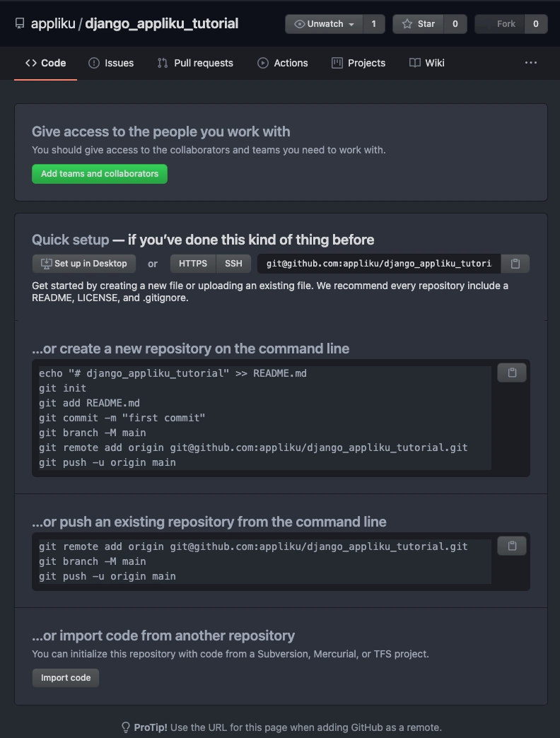Image resolution: width=560 pixels, height=738 pixels.
Task: Open the appliku owner link
Action: 53,23
